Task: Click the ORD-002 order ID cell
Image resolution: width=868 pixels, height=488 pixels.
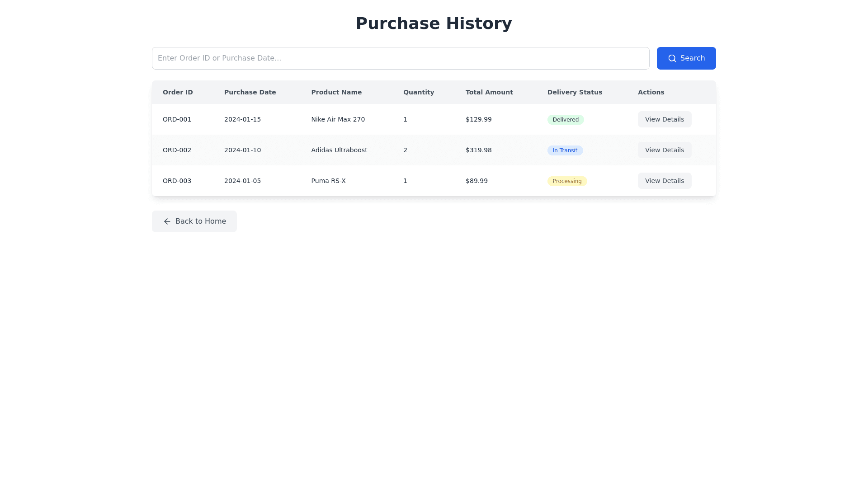Action: 177,150
